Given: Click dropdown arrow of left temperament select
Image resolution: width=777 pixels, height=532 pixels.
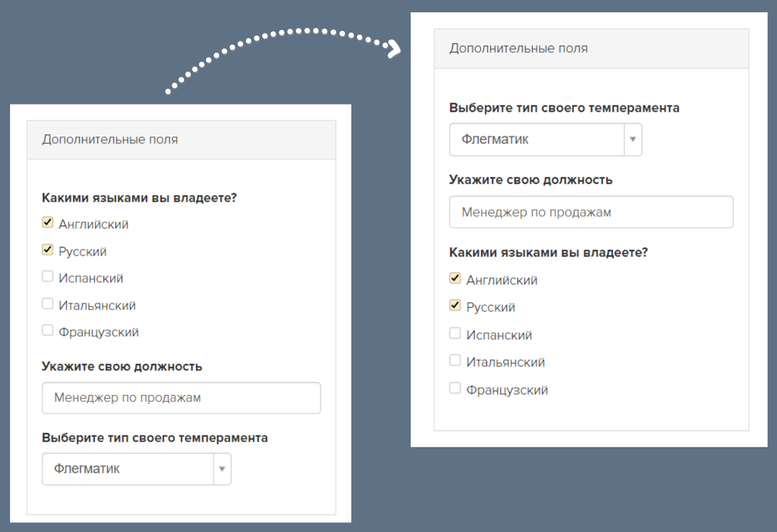Looking at the screenshot, I should (222, 468).
